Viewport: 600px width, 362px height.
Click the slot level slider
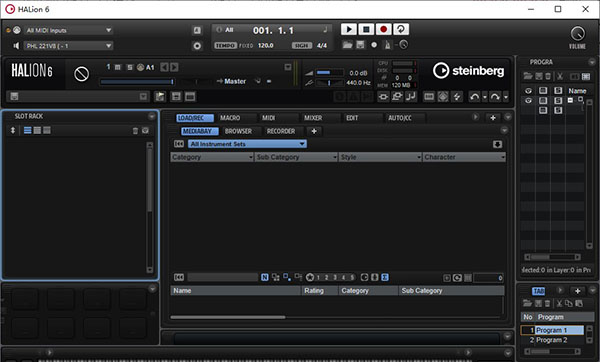(x=137, y=82)
